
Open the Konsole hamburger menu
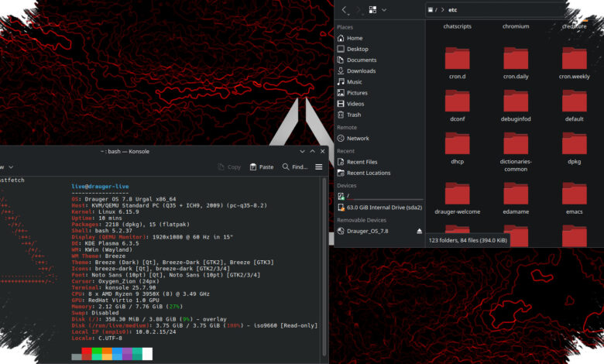[318, 167]
